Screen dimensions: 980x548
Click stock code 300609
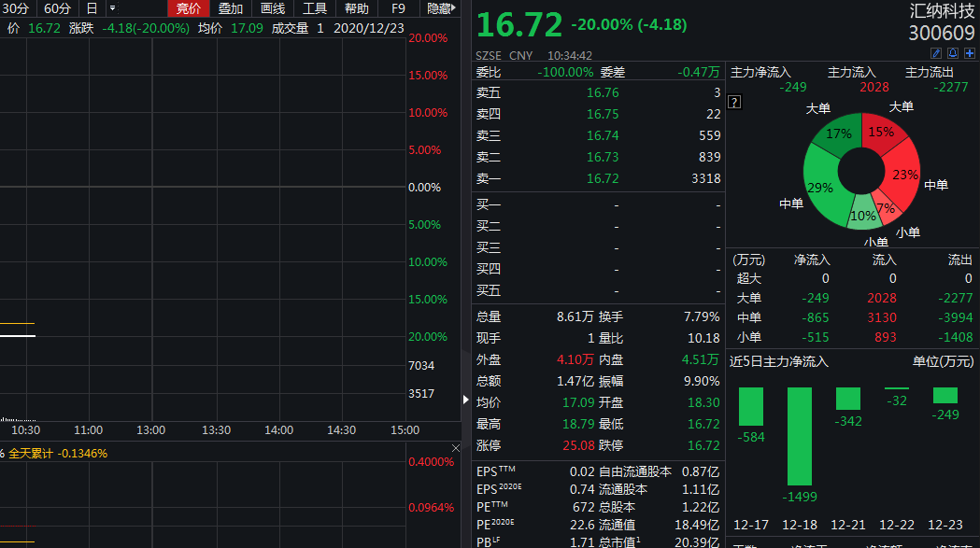(942, 33)
